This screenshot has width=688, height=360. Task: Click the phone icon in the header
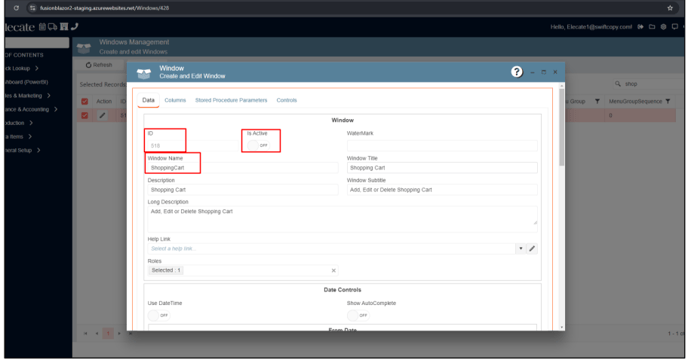tap(74, 27)
